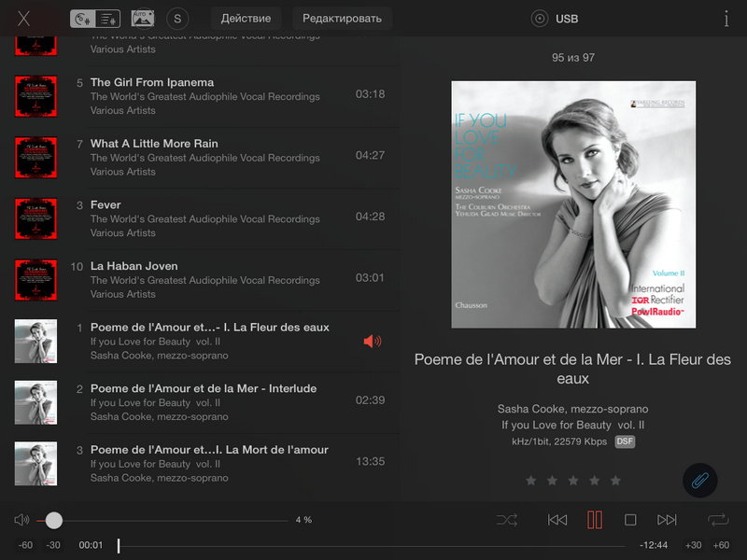This screenshot has width=747, height=560.
Task: Click the La Haban Joven album thumbnail
Action: pyautogui.click(x=35, y=280)
